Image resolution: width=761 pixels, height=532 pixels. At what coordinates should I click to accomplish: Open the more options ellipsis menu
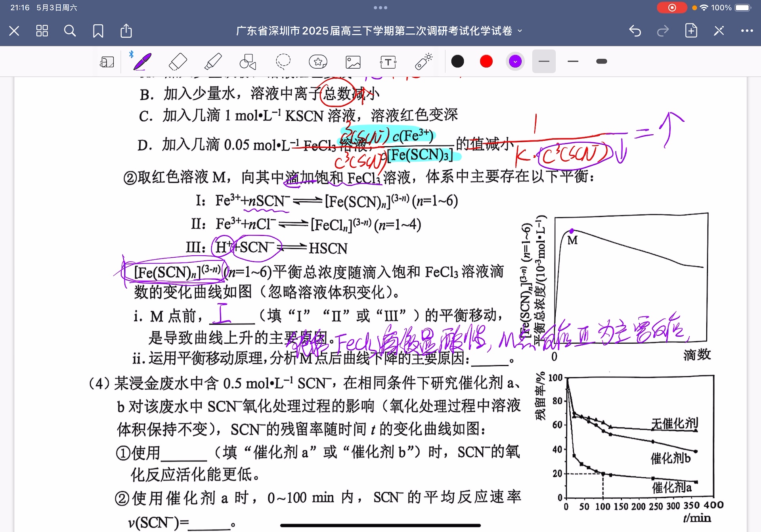(747, 31)
